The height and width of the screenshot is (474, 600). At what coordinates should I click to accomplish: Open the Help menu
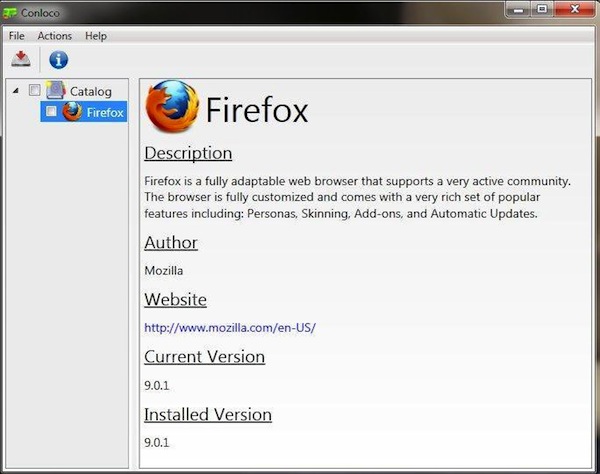tap(96, 36)
